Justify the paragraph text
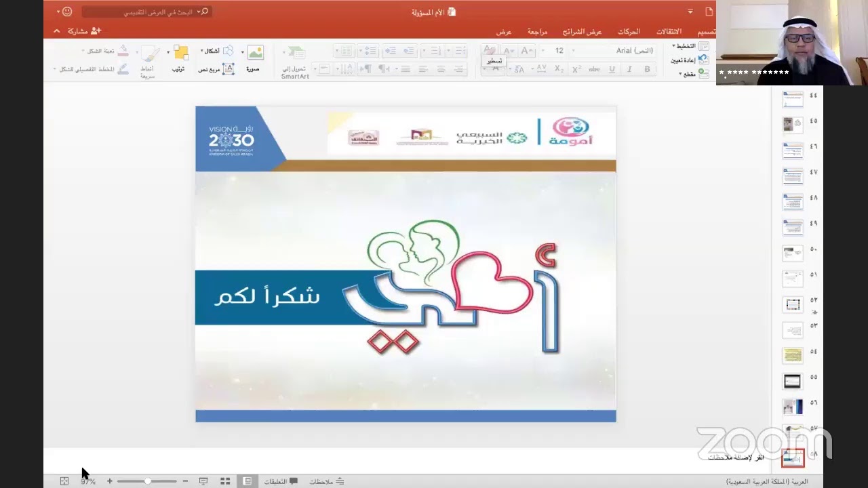Image resolution: width=868 pixels, height=488 pixels. coord(406,69)
